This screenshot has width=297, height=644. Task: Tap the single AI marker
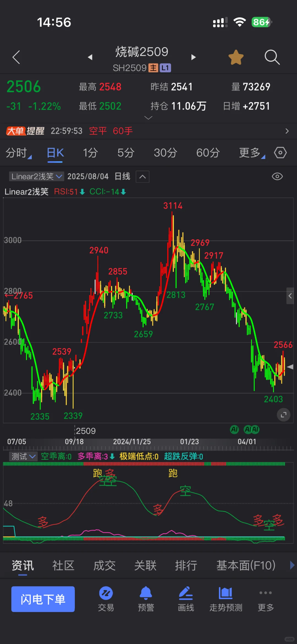[234, 429]
